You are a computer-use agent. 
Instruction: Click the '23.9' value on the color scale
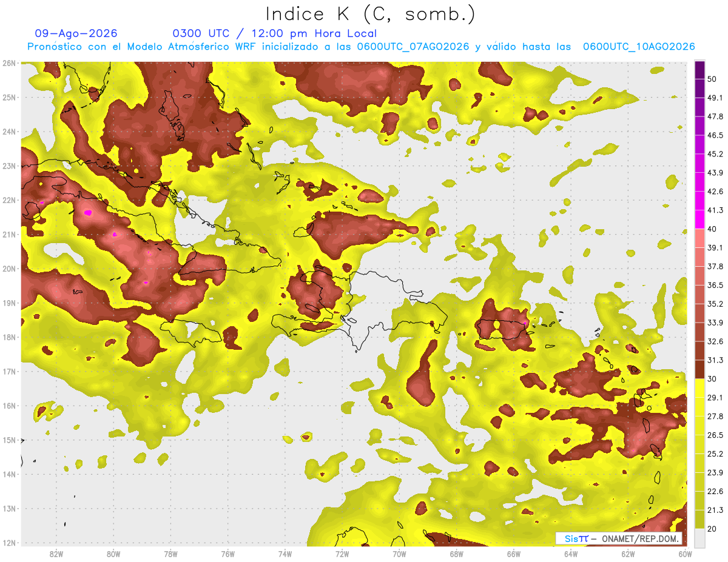point(715,472)
